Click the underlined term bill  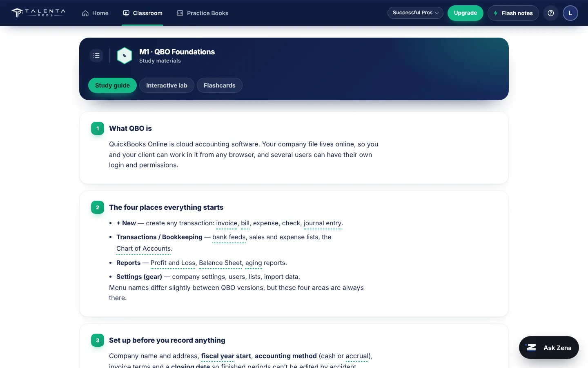point(245,223)
